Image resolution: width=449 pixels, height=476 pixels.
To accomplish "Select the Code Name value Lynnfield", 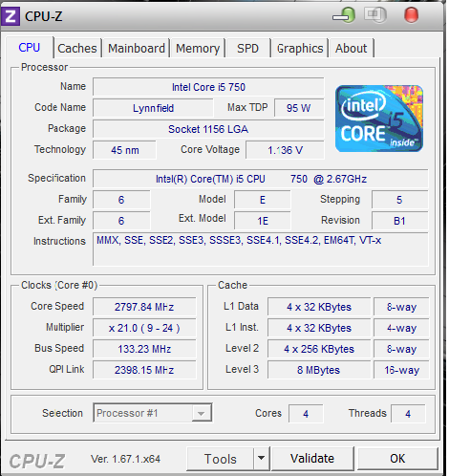I will coord(153,108).
